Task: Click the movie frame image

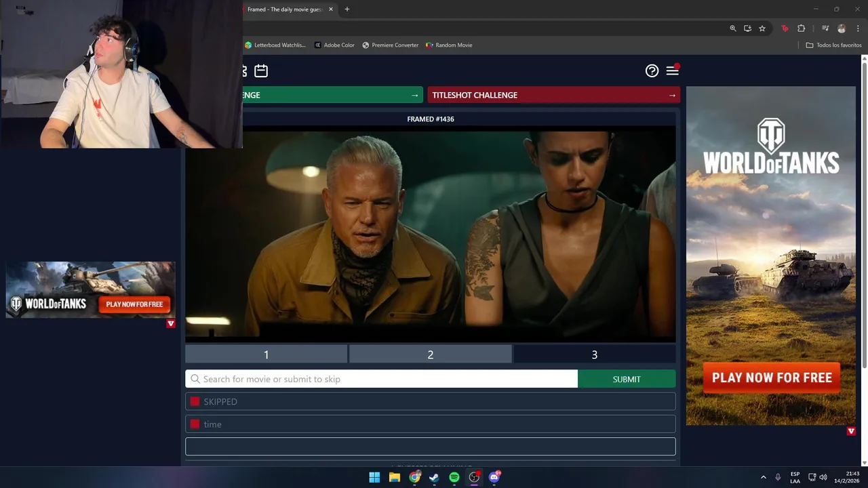Action: tap(431, 234)
